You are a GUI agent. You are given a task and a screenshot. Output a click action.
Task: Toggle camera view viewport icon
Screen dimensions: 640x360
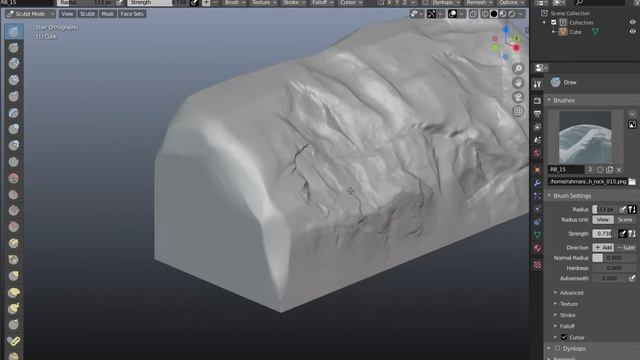(518, 97)
